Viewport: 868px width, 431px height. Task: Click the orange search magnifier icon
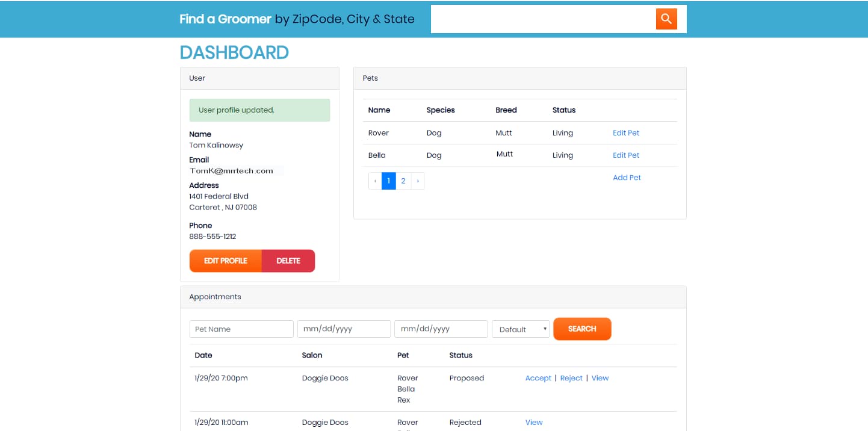pyautogui.click(x=666, y=19)
